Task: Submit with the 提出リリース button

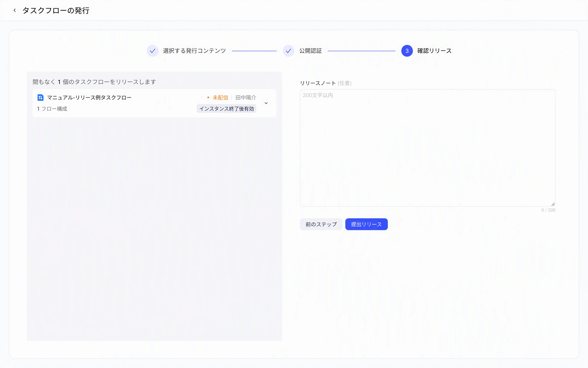Action: point(366,224)
